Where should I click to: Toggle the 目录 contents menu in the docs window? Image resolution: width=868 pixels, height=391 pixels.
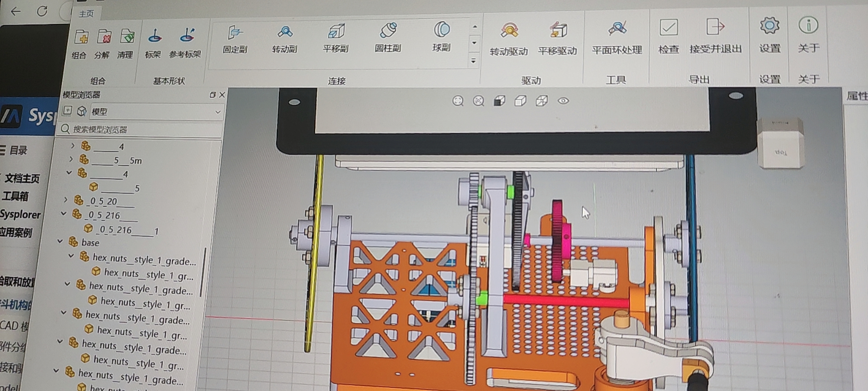coord(14,150)
